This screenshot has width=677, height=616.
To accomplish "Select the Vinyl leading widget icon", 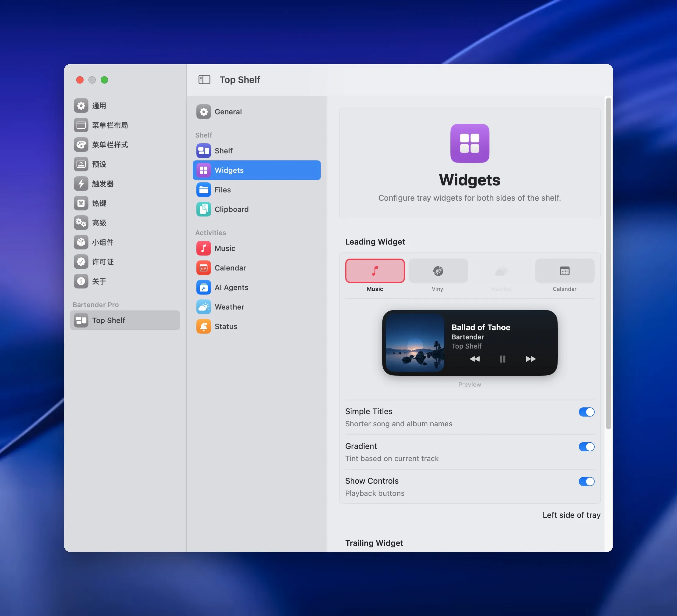I will point(438,271).
